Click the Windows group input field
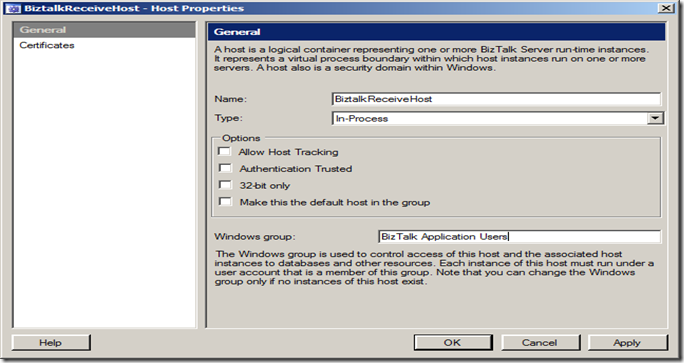684x363 pixels. (x=520, y=236)
